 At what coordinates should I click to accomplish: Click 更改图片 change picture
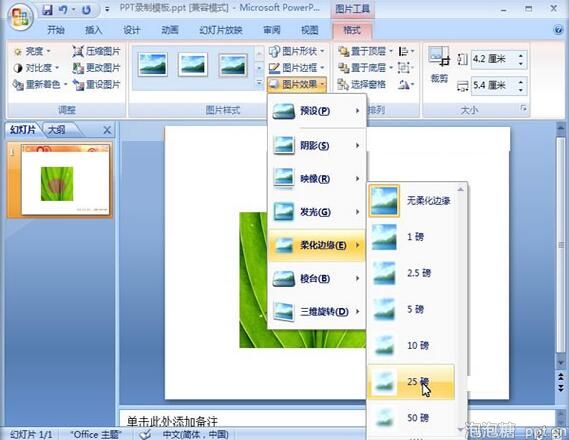click(x=96, y=68)
